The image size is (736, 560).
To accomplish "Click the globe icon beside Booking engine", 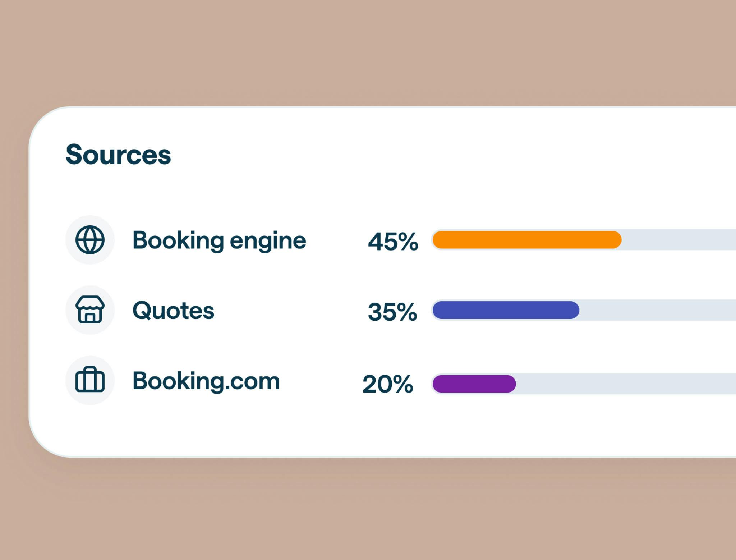I will [x=90, y=240].
